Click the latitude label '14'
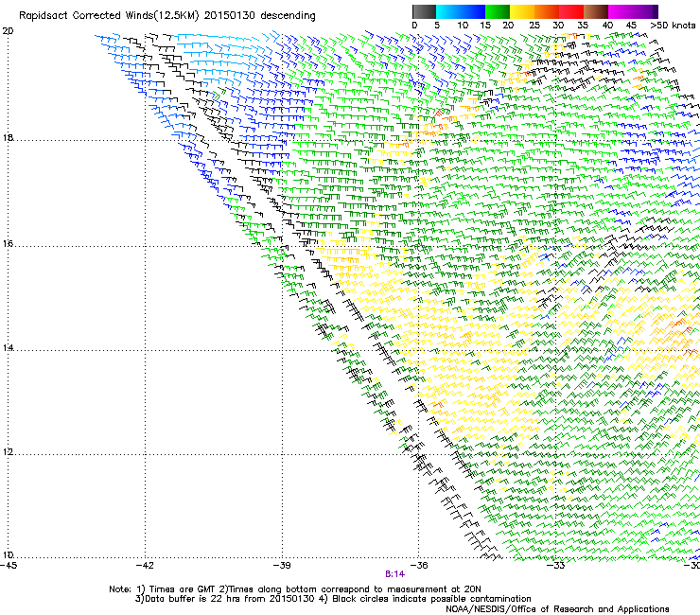This screenshot has height=615, width=700. [x=8, y=348]
